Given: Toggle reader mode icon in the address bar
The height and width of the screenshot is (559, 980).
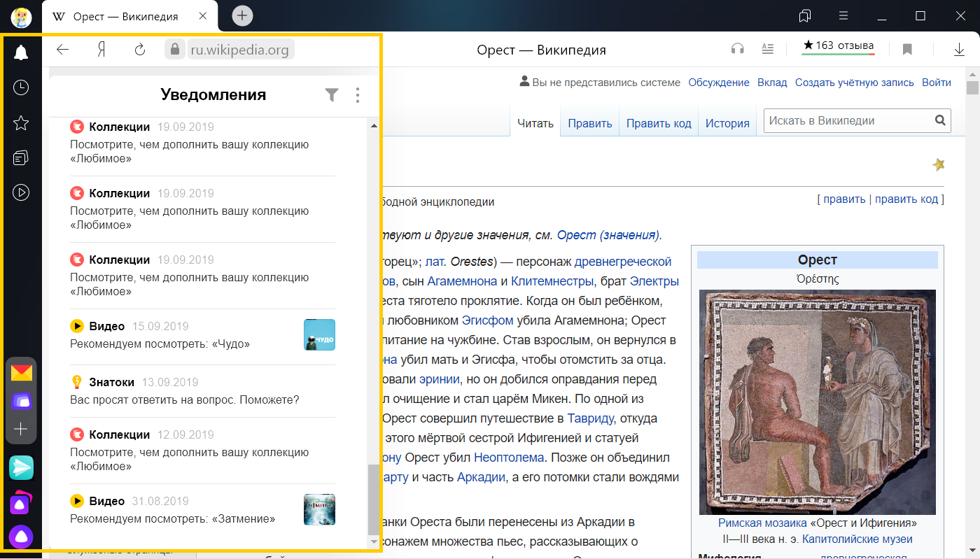Looking at the screenshot, I should pos(768,49).
